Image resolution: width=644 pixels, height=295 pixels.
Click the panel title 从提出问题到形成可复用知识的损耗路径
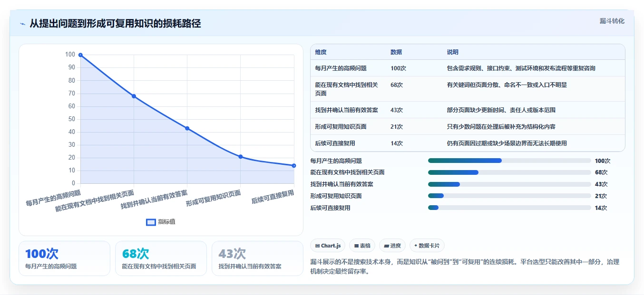click(x=115, y=24)
